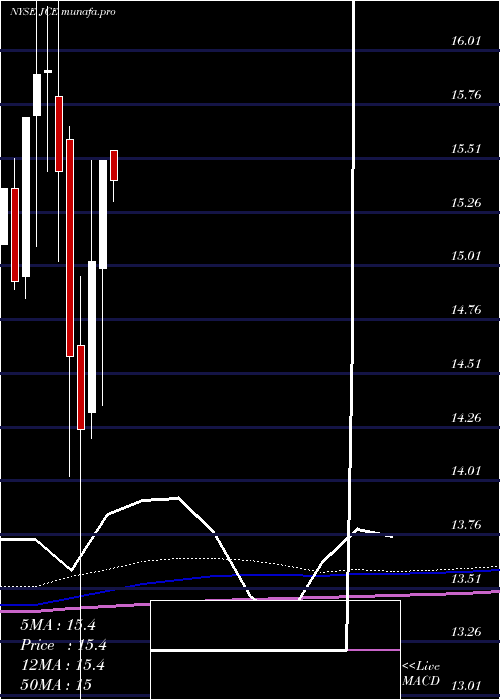Click the NYSE JCE munafa.pro title
This screenshot has width=500, height=700.
pos(63,12)
